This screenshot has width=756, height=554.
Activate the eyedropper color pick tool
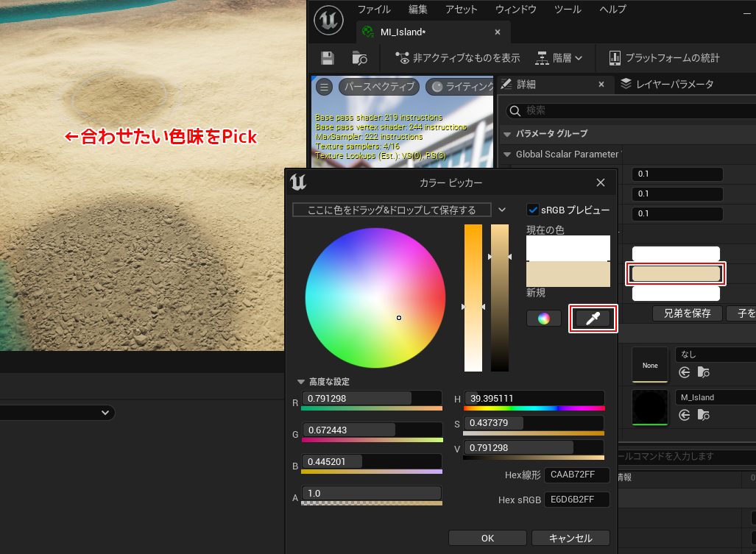point(593,319)
